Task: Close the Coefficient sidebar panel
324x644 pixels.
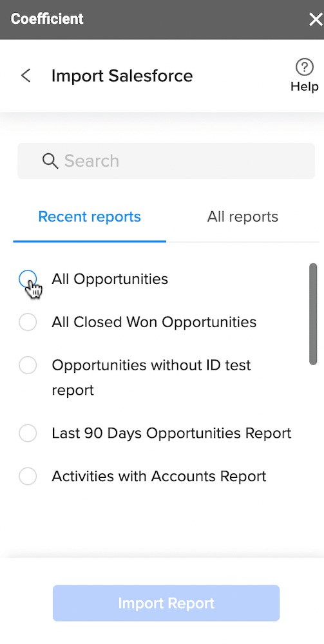Action: [316, 19]
